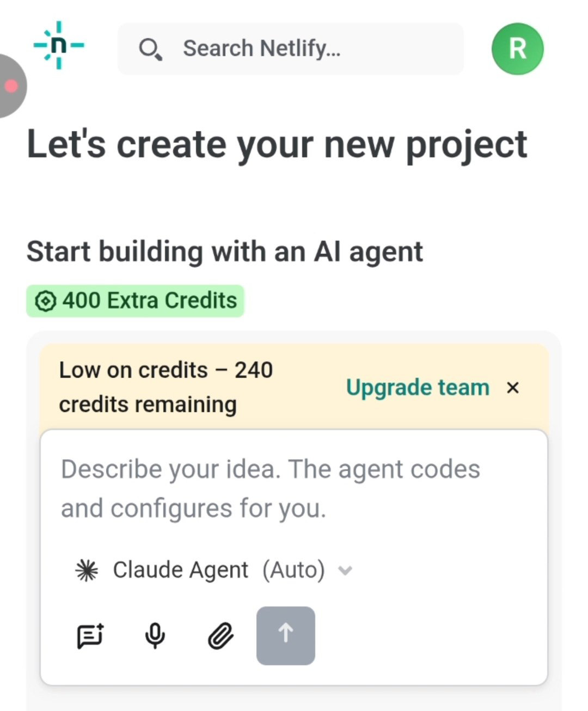Open the prompt suggestions chat icon
Screen dimensions: 588x711
pyautogui.click(x=90, y=636)
